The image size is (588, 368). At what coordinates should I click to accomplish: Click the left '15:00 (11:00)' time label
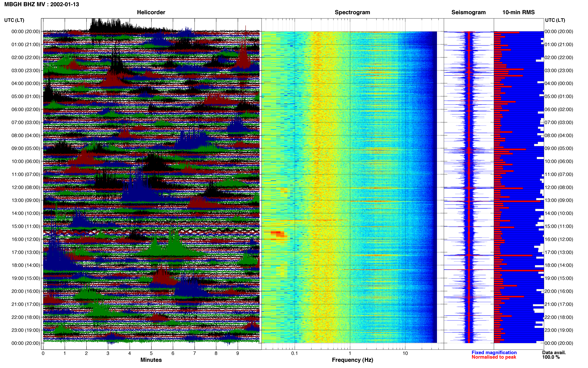tap(26, 226)
